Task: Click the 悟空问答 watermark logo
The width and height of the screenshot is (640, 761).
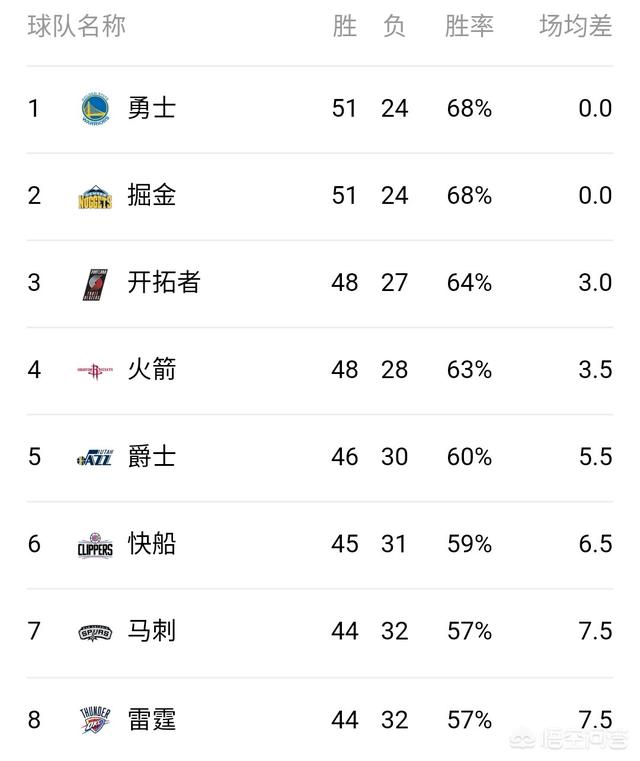Action: pyautogui.click(x=569, y=740)
